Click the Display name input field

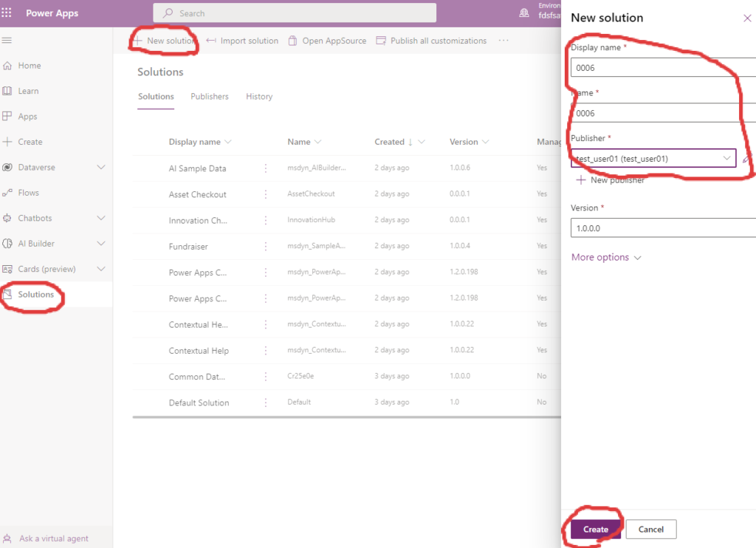tap(661, 68)
